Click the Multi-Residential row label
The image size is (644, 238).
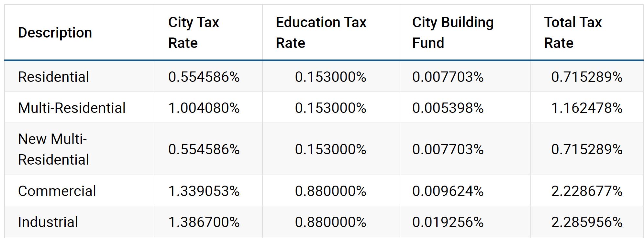click(x=72, y=108)
